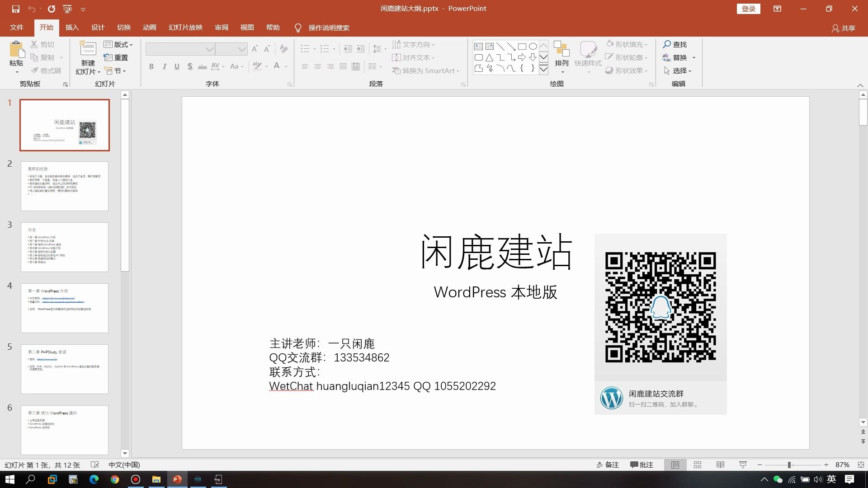Click the Share button
Screen dimensions: 868x488
tap(843, 28)
